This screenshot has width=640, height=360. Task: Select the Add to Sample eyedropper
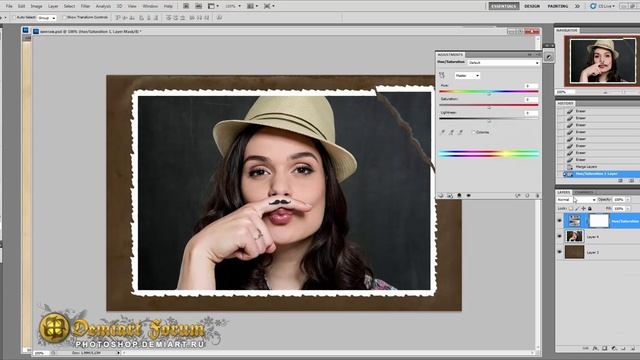451,132
